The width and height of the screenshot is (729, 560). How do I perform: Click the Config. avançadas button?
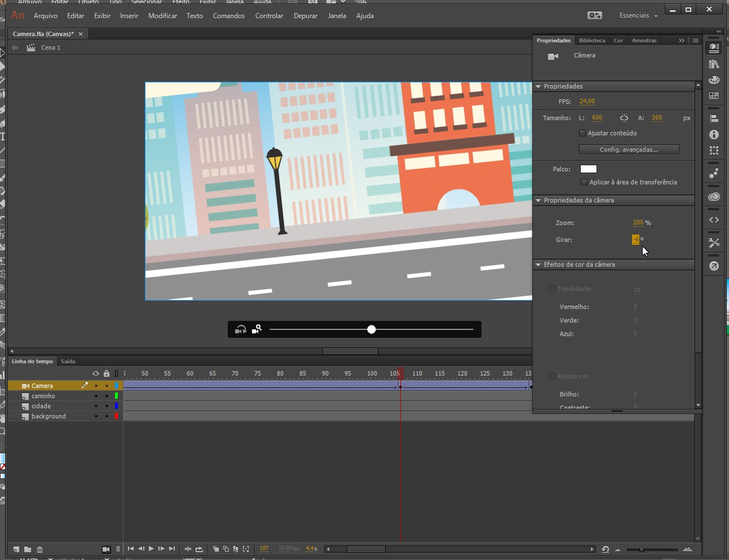[629, 149]
